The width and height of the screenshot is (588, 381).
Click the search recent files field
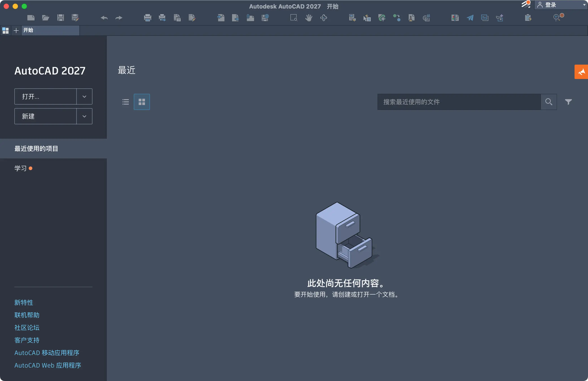[459, 102]
